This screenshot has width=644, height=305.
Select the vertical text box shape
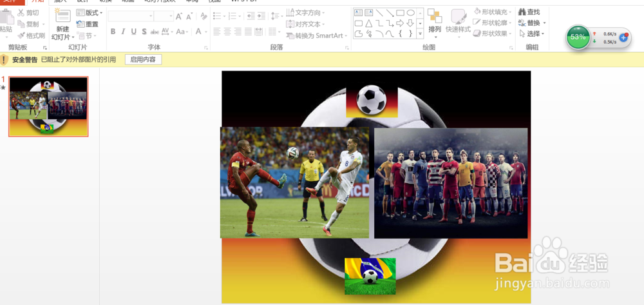369,13
